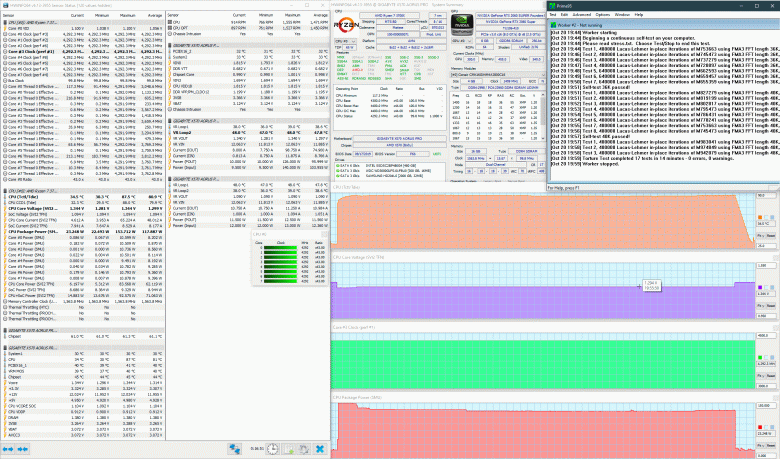Open the Advanced menu in Prime95
Viewport: 780px width, 459px height.
581,15
